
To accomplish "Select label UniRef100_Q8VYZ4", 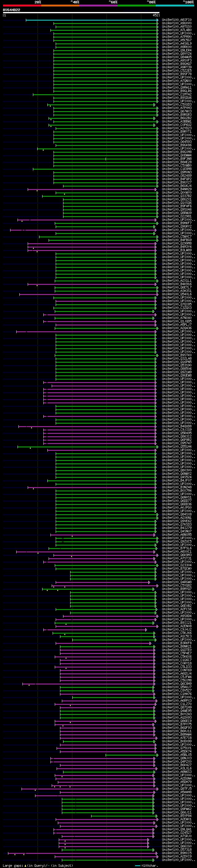I will pyautogui.click(x=176, y=54).
